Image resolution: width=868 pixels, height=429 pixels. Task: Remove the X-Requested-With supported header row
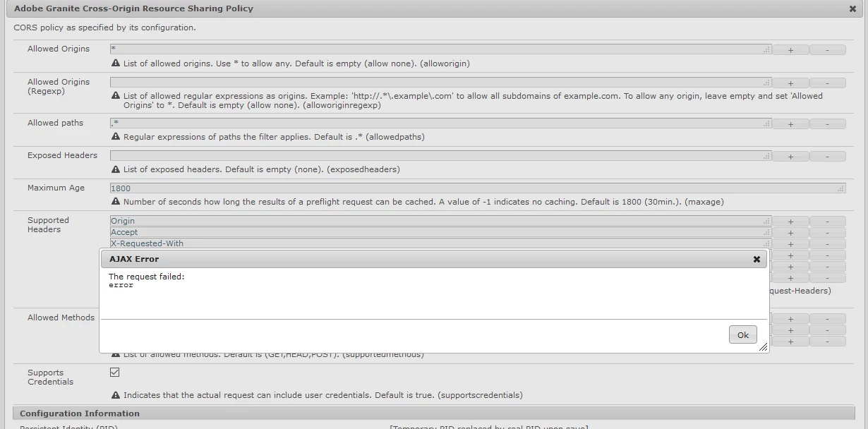pos(827,244)
